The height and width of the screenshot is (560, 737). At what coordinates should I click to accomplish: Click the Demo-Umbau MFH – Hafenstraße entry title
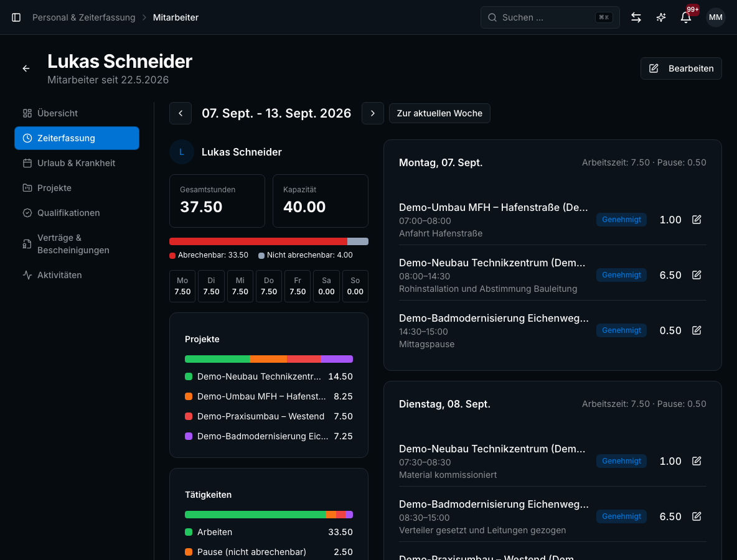pyautogui.click(x=494, y=207)
